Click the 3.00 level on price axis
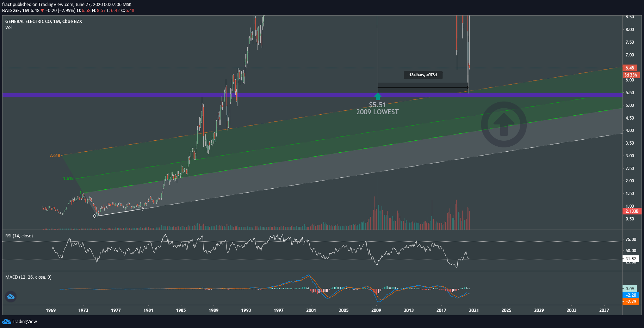Viewport: 644px width, 328px height. [630, 156]
